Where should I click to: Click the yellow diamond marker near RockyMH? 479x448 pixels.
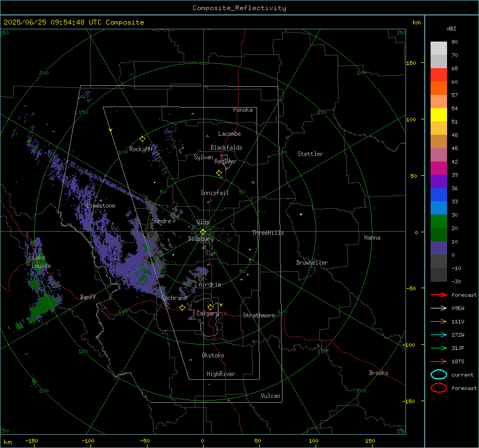(x=142, y=139)
